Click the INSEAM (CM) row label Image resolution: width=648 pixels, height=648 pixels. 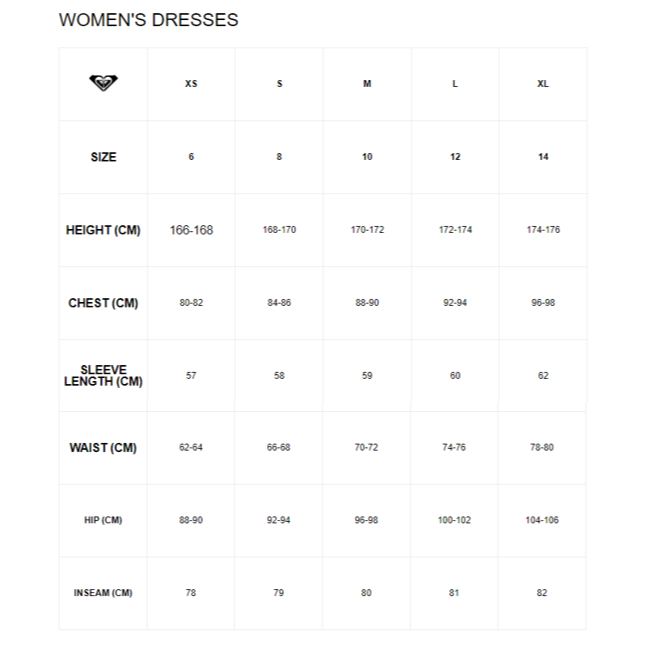point(103,593)
